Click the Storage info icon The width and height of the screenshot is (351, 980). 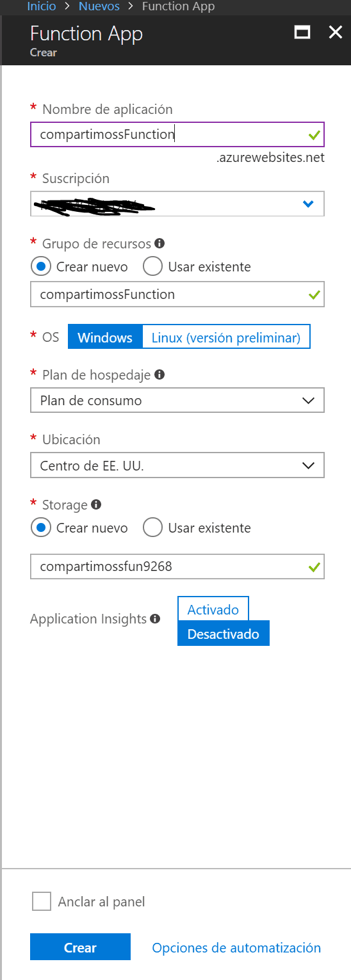click(x=96, y=504)
